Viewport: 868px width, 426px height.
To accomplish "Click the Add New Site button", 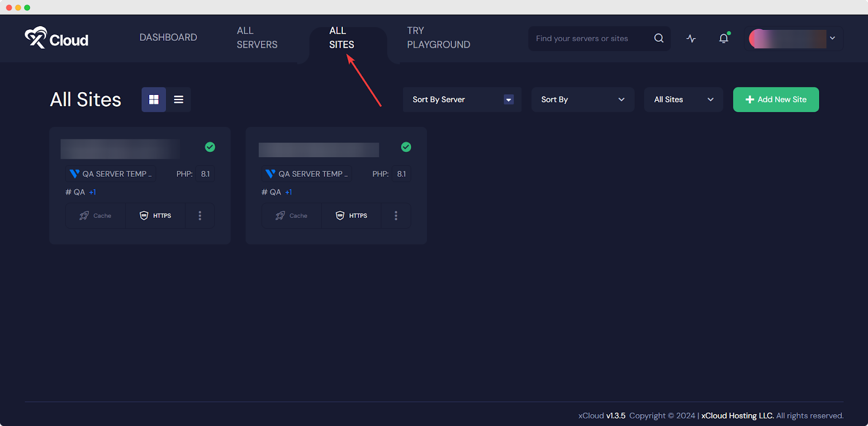I will (776, 100).
